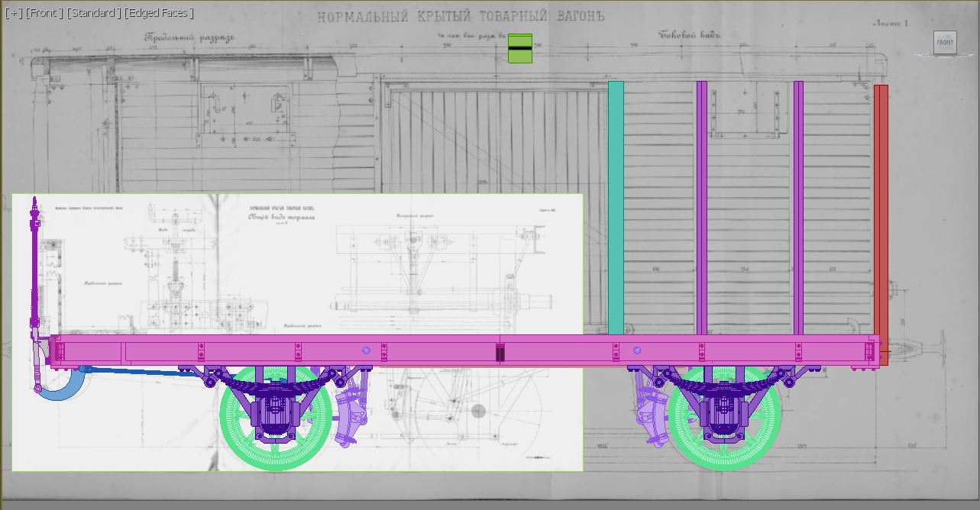980x510 pixels.
Task: Open the [+] general viewport menu
Action: pos(13,13)
